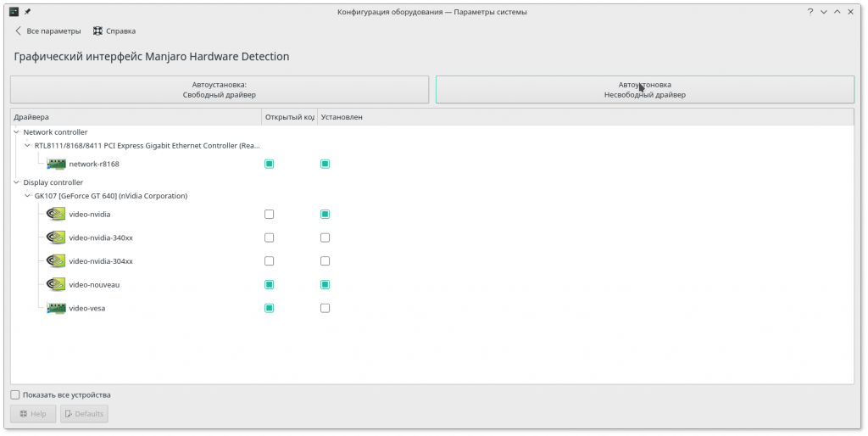Toggle installed checkbox for video-nouveau
Screen dimensions: 868x436
(x=325, y=285)
